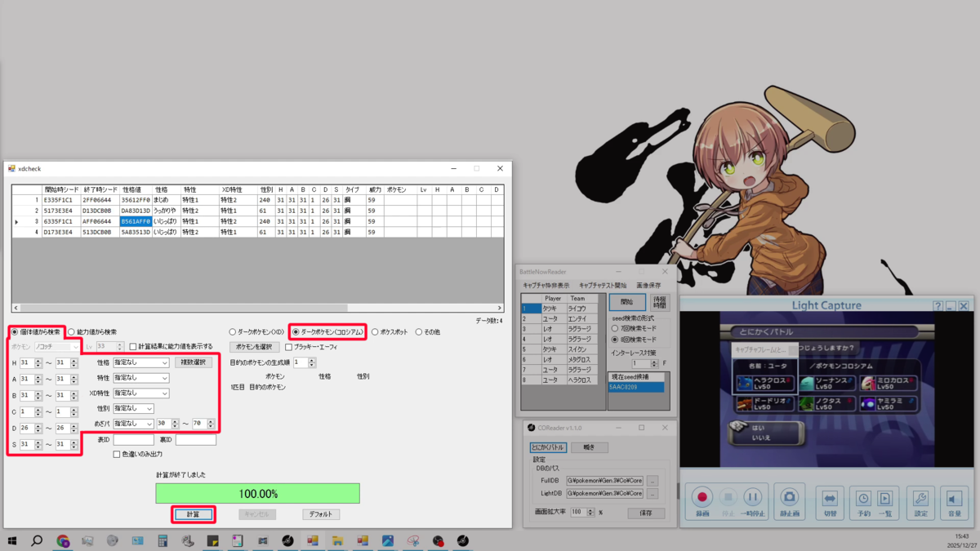Open the 性格 nature dropdown
980x551 pixels.
(141, 362)
